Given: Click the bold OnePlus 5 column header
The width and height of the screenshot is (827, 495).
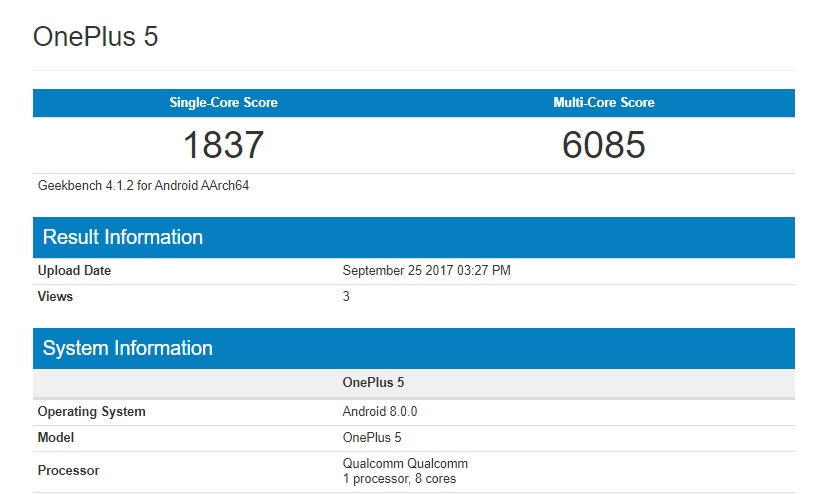Looking at the screenshot, I should [x=373, y=382].
